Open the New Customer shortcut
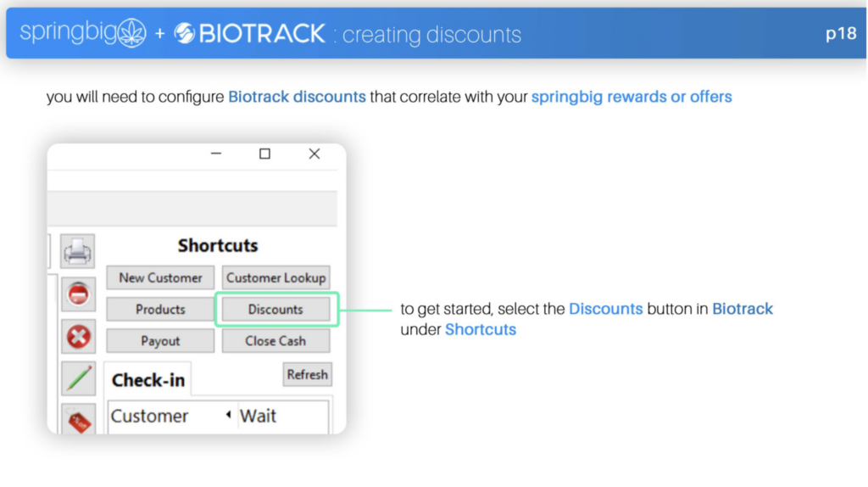Viewport: 868px width, 487px height. pyautogui.click(x=160, y=277)
